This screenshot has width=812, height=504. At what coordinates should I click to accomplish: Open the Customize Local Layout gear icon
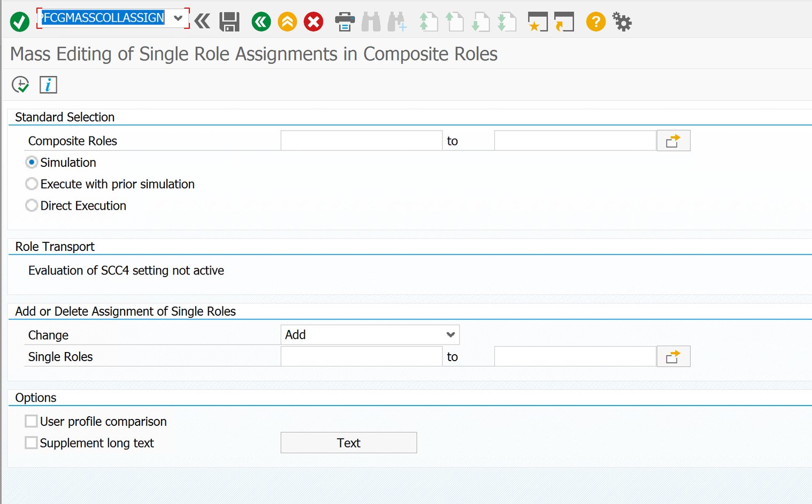622,22
